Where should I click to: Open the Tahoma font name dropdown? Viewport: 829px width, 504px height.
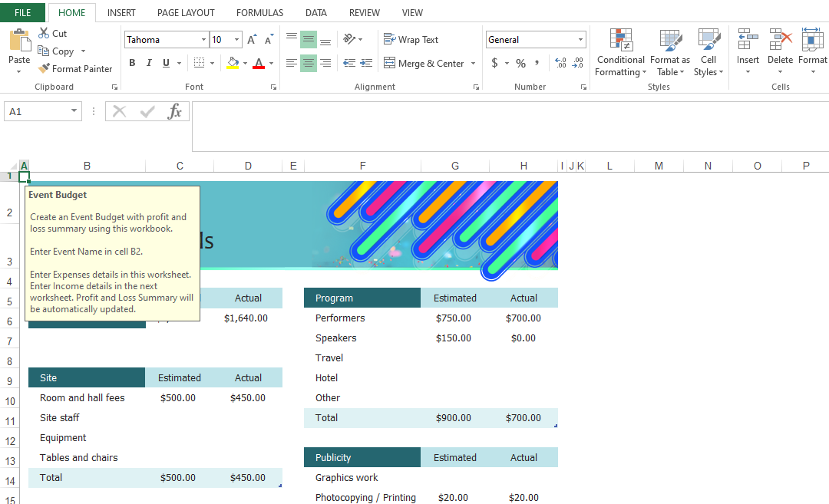pos(203,40)
